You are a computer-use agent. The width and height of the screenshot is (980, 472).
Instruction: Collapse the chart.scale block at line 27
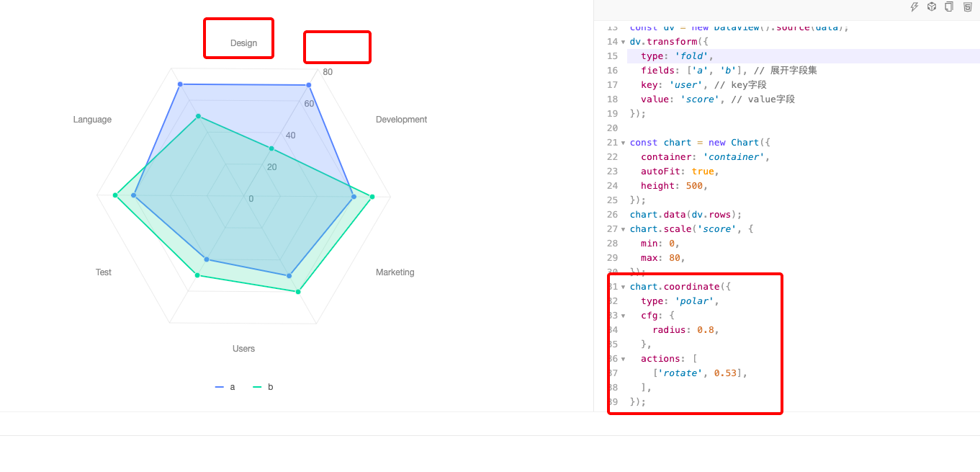pyautogui.click(x=622, y=228)
